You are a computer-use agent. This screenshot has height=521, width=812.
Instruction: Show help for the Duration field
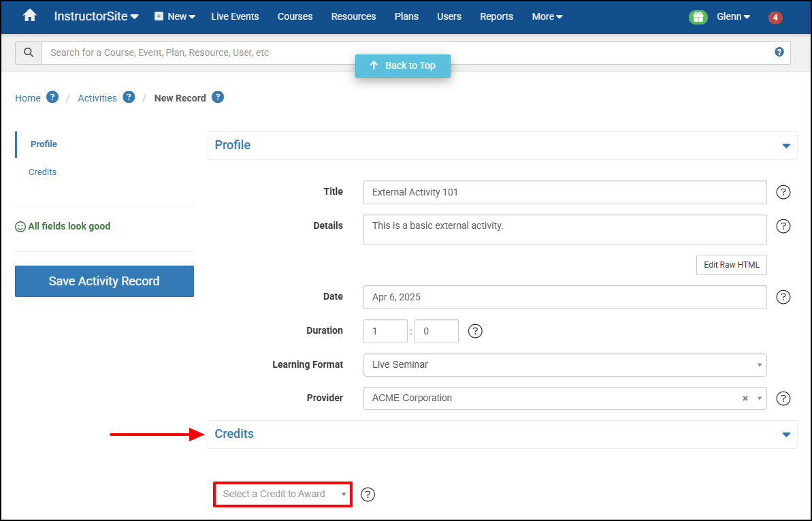[475, 331]
